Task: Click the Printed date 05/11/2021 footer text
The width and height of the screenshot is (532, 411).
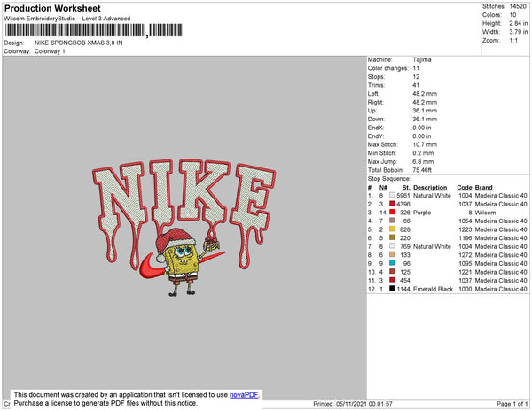Action: click(353, 404)
